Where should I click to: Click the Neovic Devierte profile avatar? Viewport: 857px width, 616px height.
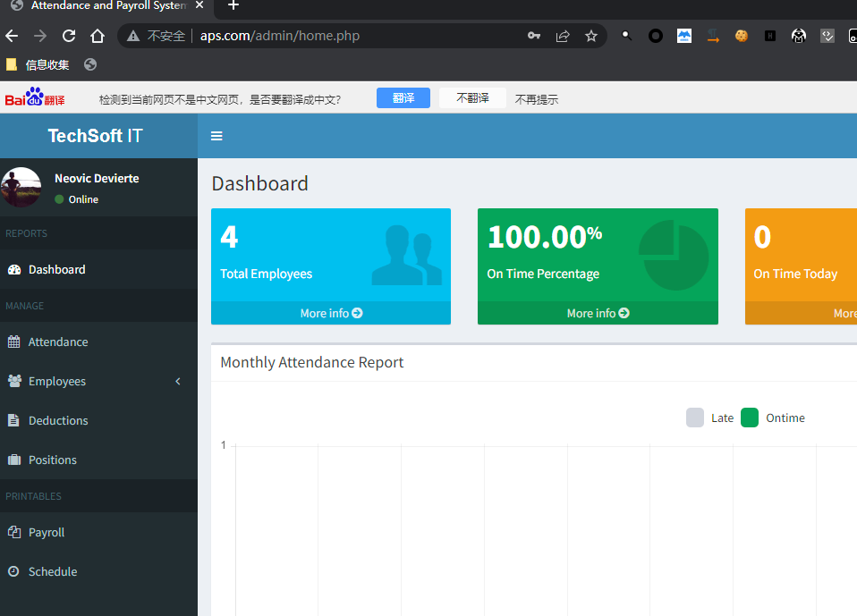[21, 188]
